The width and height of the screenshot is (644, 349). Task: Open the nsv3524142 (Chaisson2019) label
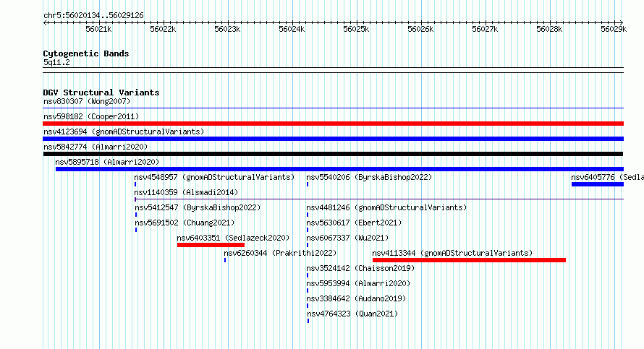[x=360, y=268]
